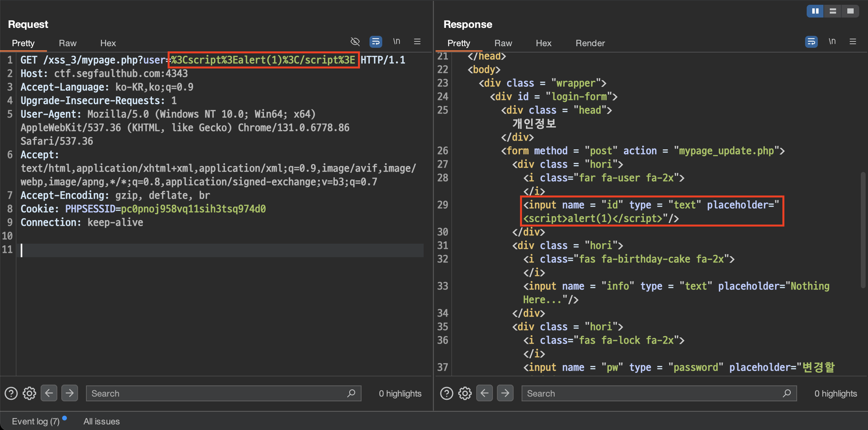Toggle show non-printable \n in Response
The image size is (868, 430).
[x=832, y=41]
